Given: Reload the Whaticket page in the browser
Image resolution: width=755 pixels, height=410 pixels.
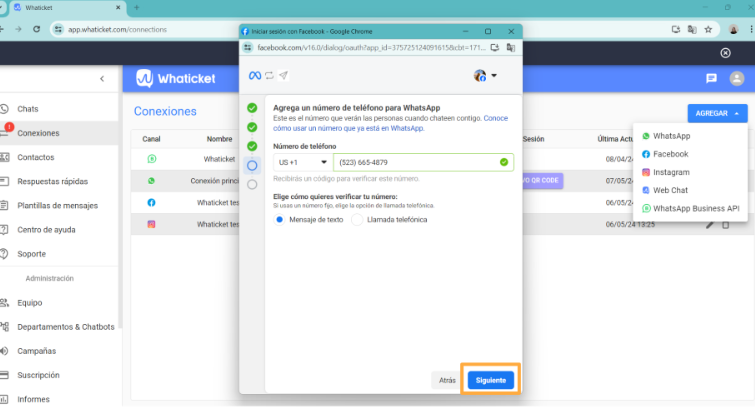Looking at the screenshot, I should point(37,29).
